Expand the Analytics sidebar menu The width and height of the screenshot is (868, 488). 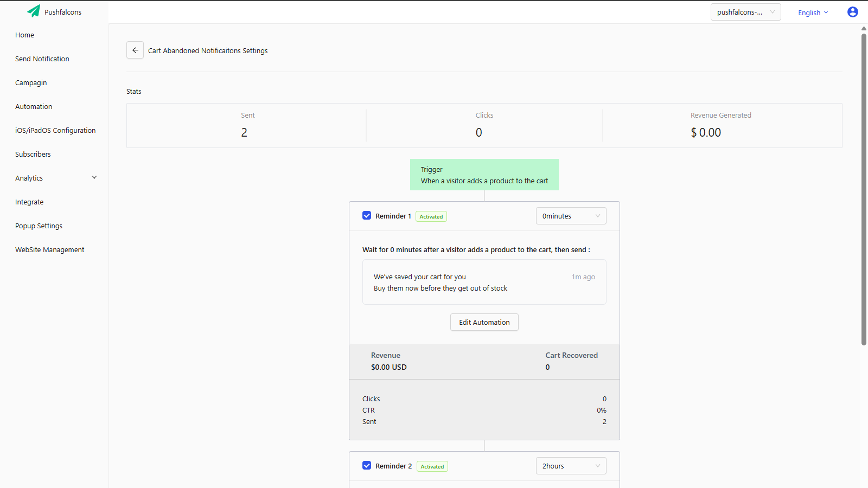pos(29,178)
